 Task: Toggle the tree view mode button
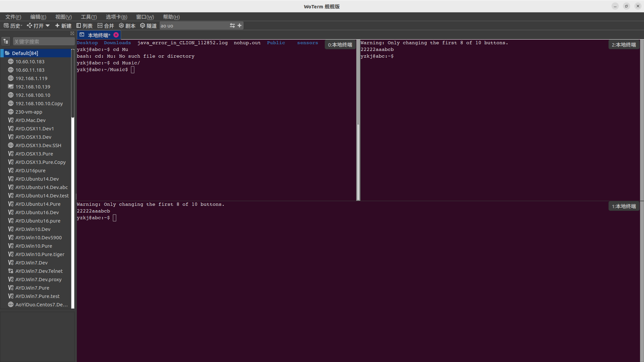[x=6, y=41]
